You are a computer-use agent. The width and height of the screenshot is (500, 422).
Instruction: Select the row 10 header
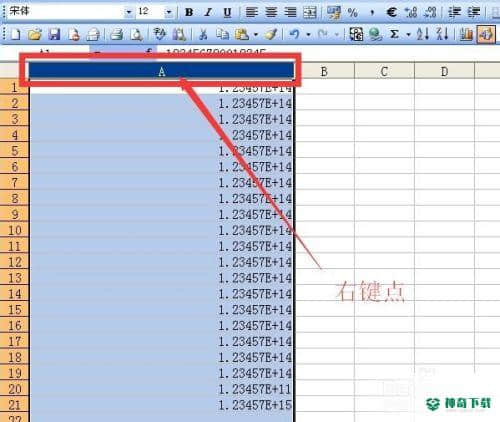tap(14, 230)
